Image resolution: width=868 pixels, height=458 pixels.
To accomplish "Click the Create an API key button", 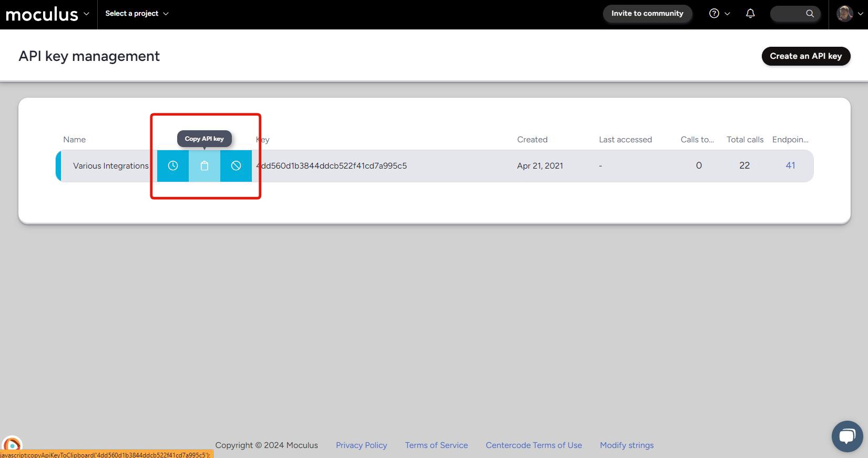I will pos(805,56).
